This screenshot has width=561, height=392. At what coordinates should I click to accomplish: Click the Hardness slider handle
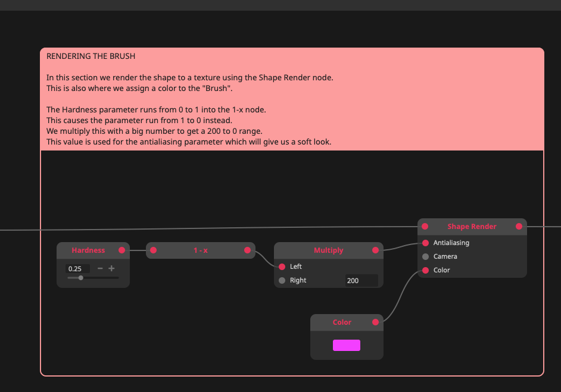coord(81,278)
